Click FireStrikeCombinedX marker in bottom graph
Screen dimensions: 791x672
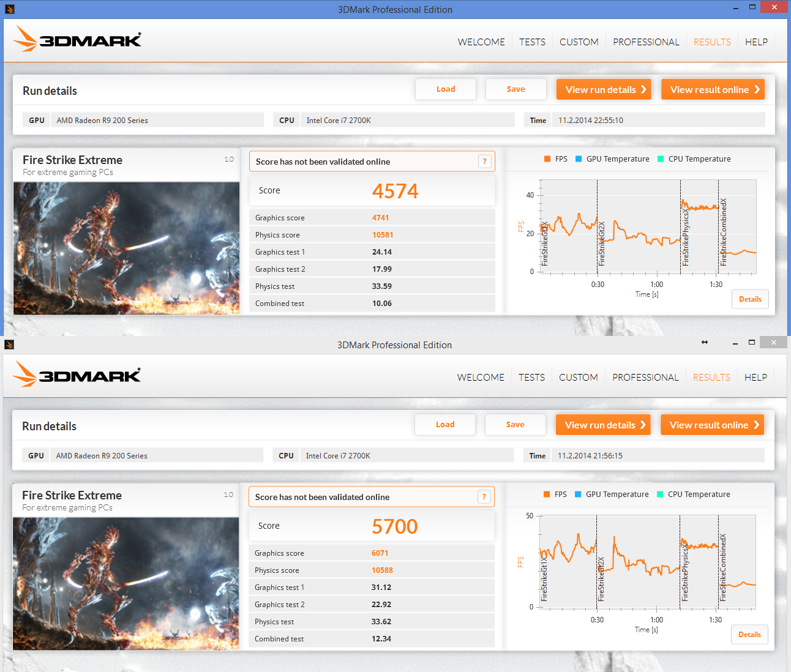coord(722,567)
